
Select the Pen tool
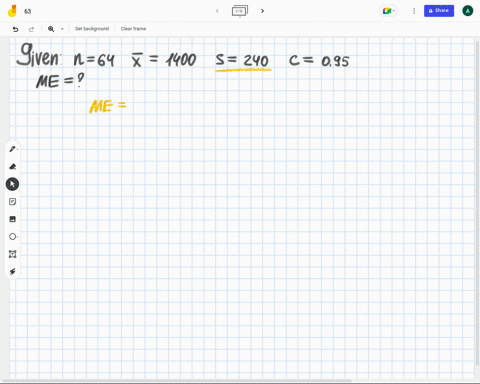coord(12,149)
